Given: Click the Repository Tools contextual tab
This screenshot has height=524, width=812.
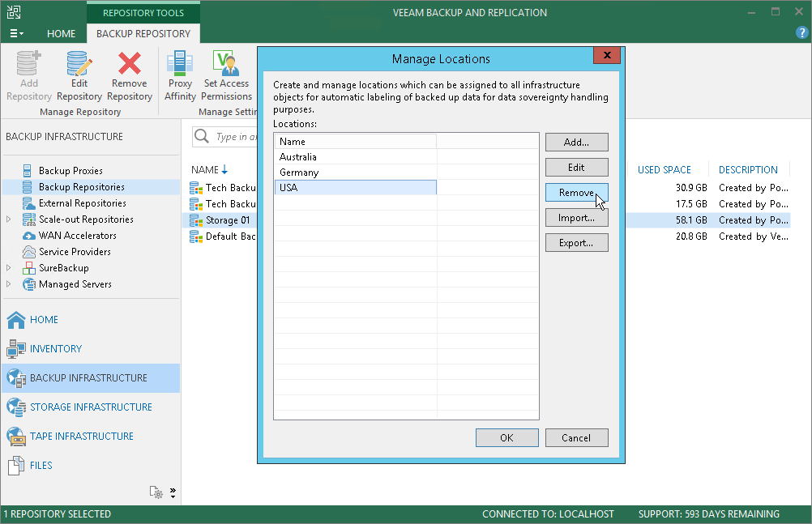Looking at the screenshot, I should point(143,12).
